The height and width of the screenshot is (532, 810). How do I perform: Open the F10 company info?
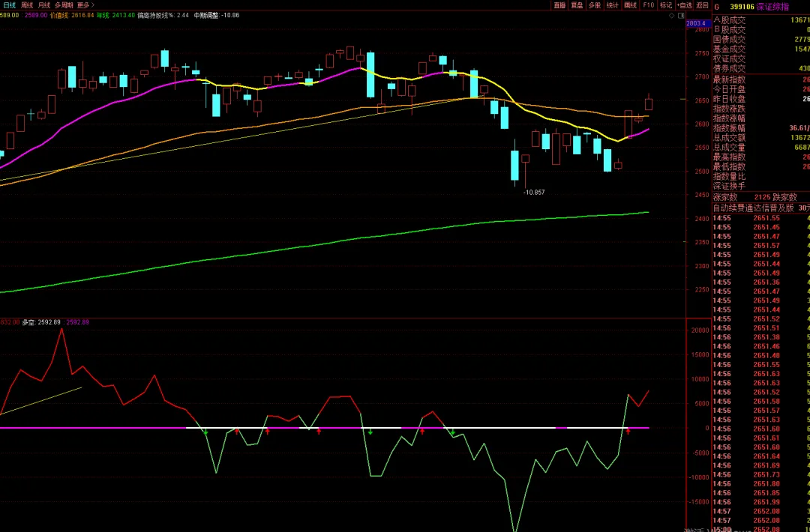(648, 5)
